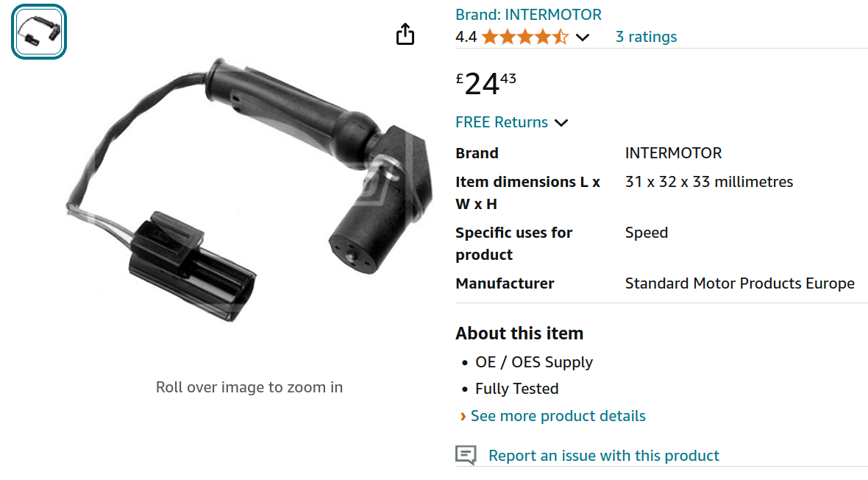868x480 pixels.
Task: Click the 31 x 32 x 33 millimetres value
Action: click(708, 182)
